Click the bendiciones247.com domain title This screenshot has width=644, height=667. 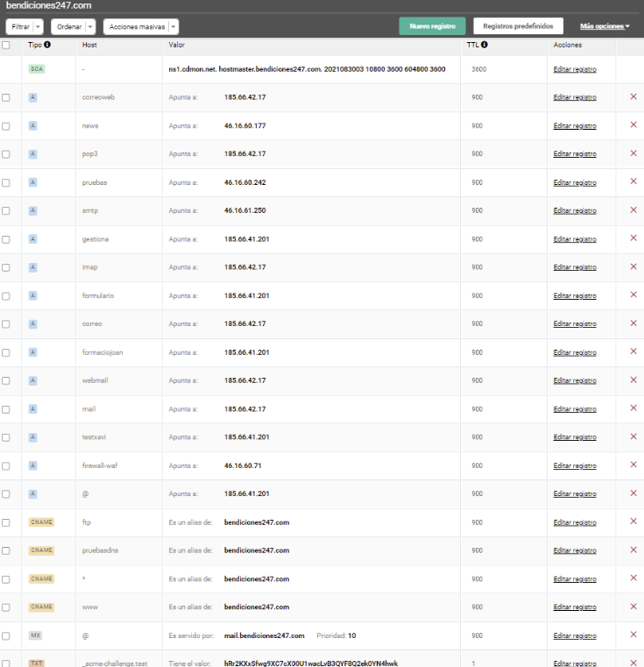click(48, 5)
